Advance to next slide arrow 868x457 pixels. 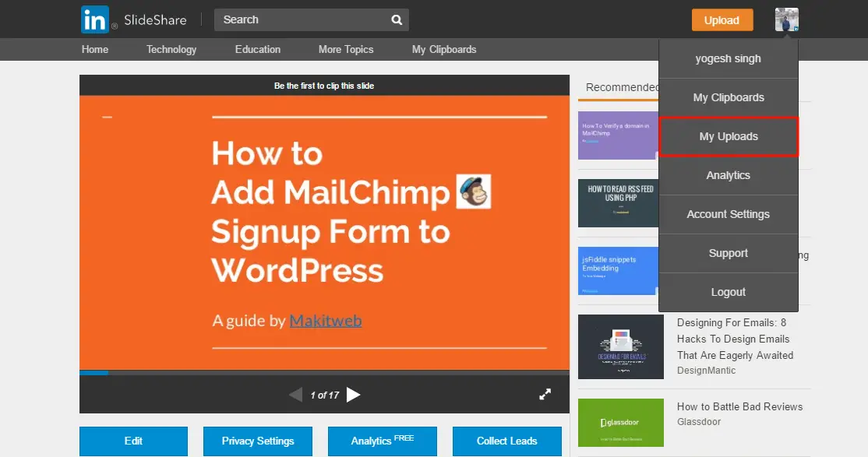tap(353, 395)
